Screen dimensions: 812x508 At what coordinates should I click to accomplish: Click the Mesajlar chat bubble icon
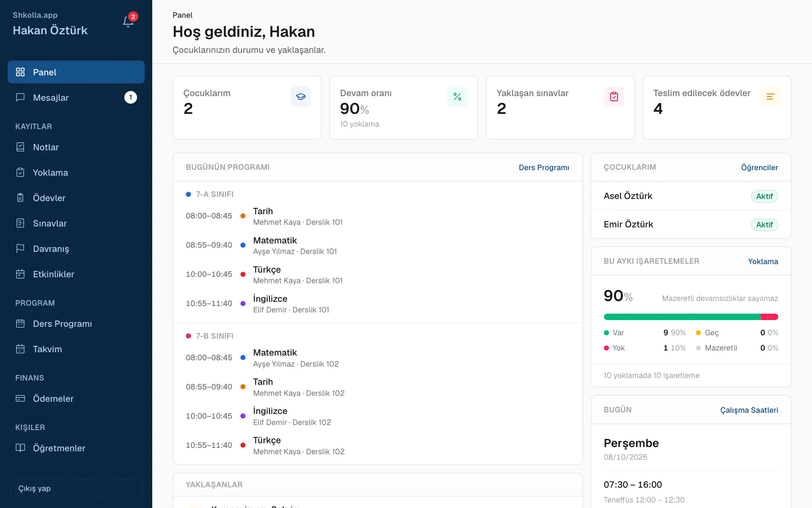[x=20, y=97]
